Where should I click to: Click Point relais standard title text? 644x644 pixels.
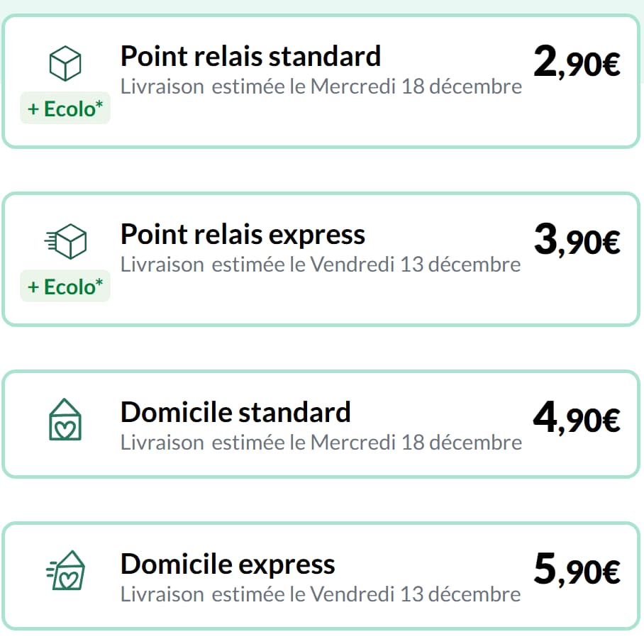(x=250, y=56)
